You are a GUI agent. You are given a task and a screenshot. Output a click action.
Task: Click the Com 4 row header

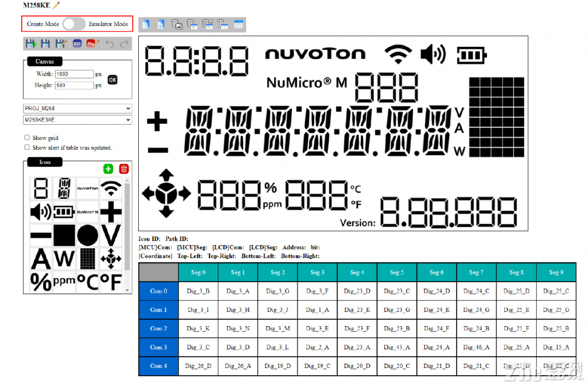click(158, 366)
